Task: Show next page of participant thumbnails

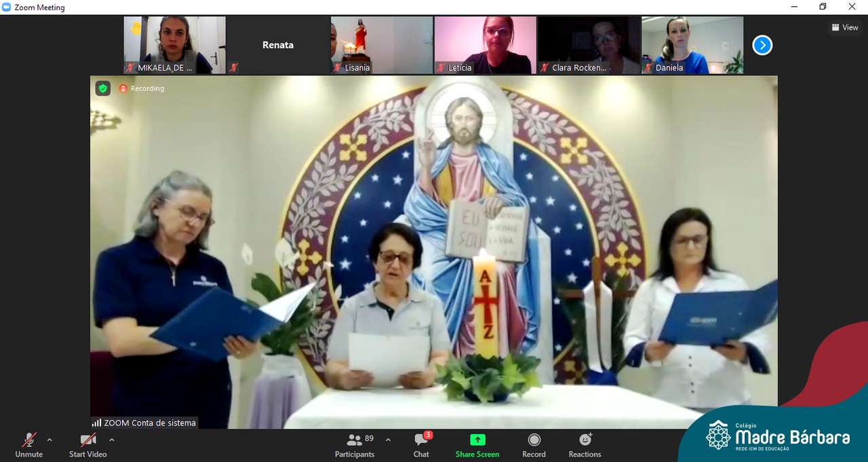Action: [762, 45]
